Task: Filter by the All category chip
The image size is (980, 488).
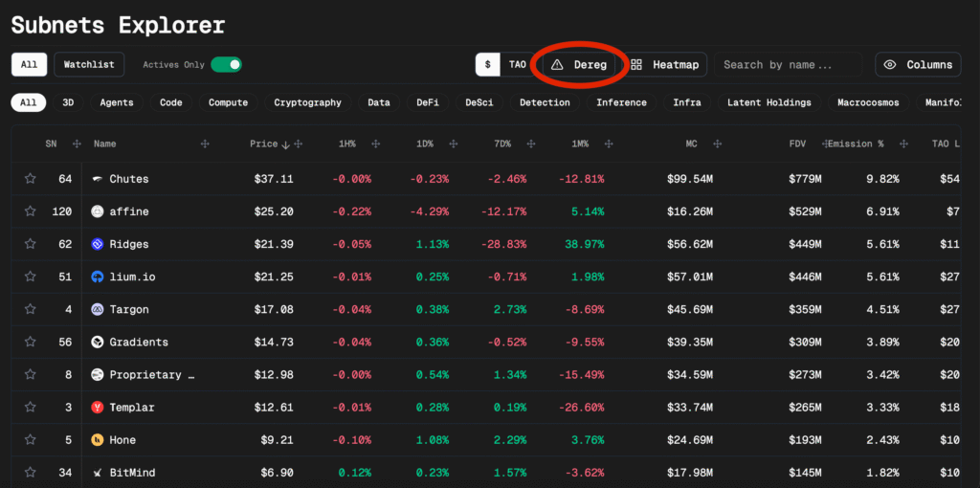Action: pyautogui.click(x=28, y=102)
